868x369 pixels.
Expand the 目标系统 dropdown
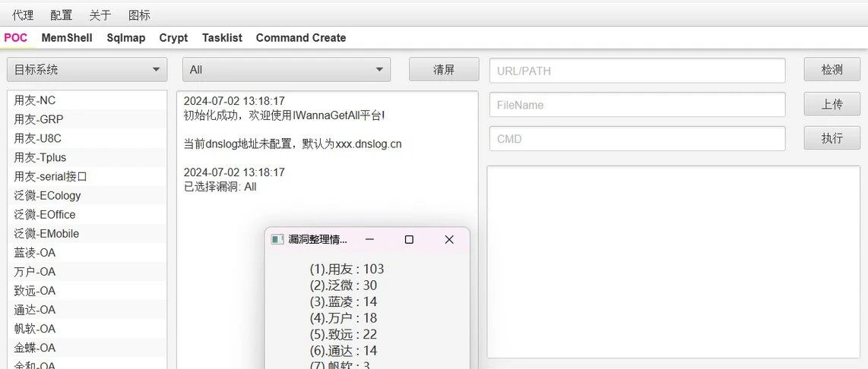point(87,70)
